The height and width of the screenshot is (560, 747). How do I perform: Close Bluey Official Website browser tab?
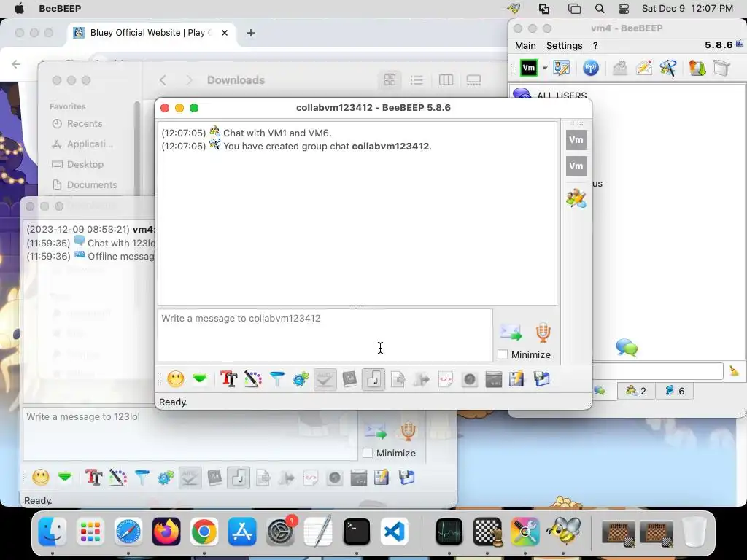coord(225,33)
